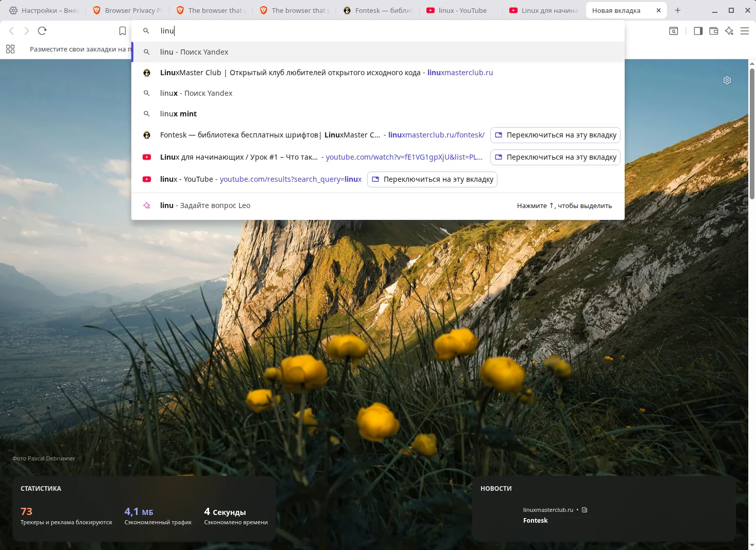The width and height of the screenshot is (756, 550).
Task: Click the tab search icon in the toolbar
Action: (673, 31)
